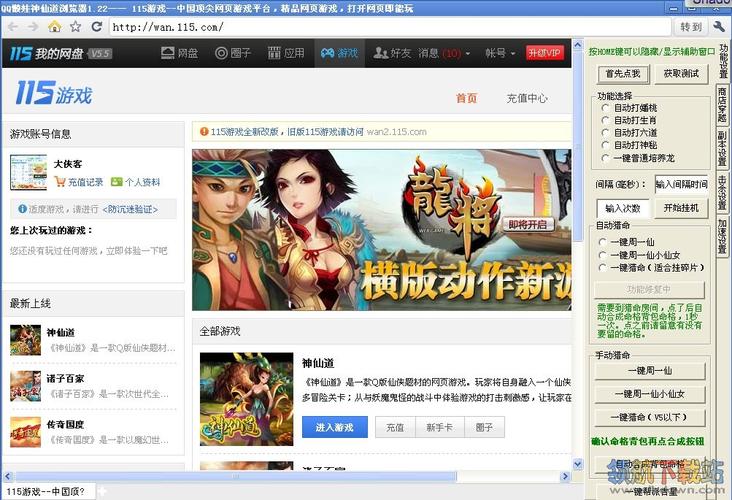This screenshot has height=500, width=732.
Task: Click manual 一键周一仙 button
Action: pyautogui.click(x=649, y=371)
